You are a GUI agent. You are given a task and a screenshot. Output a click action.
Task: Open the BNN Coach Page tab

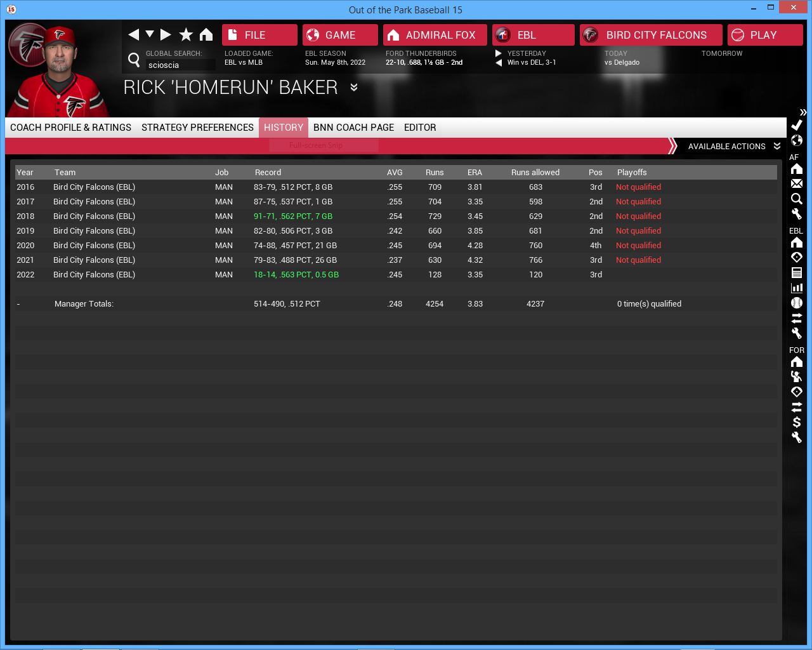click(353, 128)
